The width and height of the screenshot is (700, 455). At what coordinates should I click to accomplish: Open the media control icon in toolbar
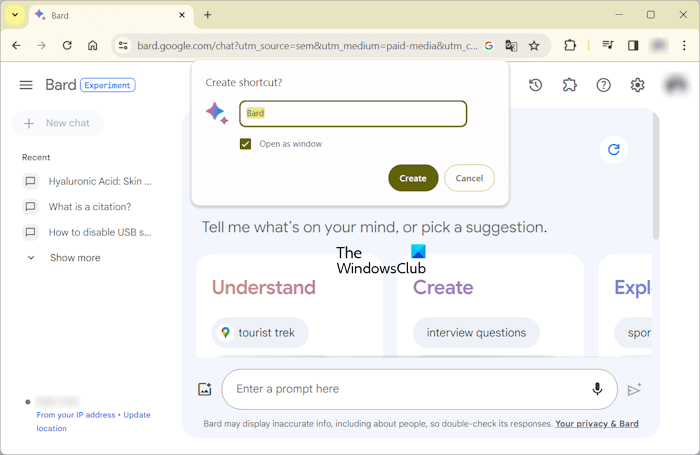(608, 45)
